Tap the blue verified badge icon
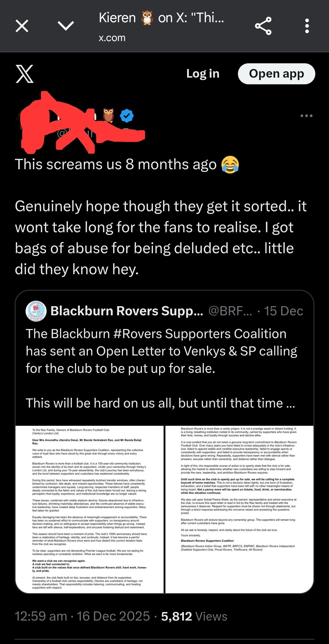329x644 pixels. [x=127, y=116]
